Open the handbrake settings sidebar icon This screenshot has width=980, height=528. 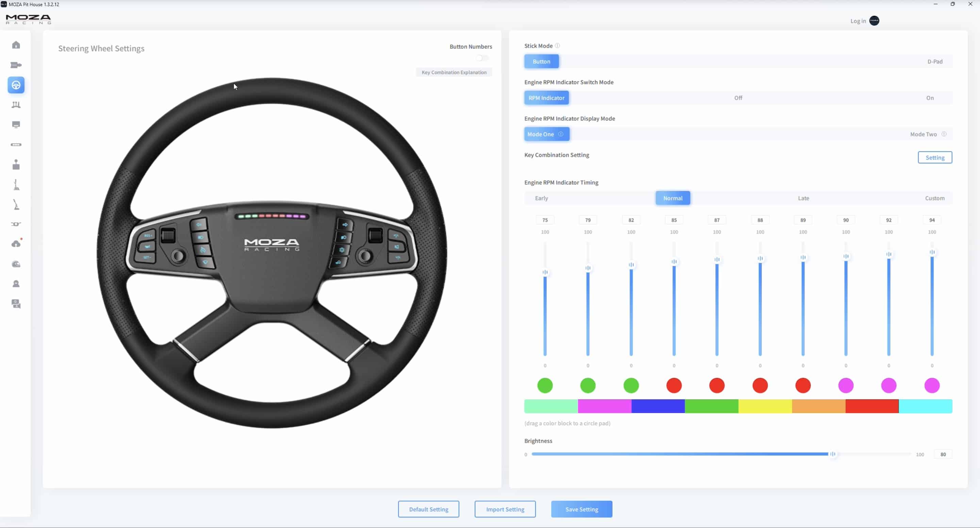click(16, 185)
